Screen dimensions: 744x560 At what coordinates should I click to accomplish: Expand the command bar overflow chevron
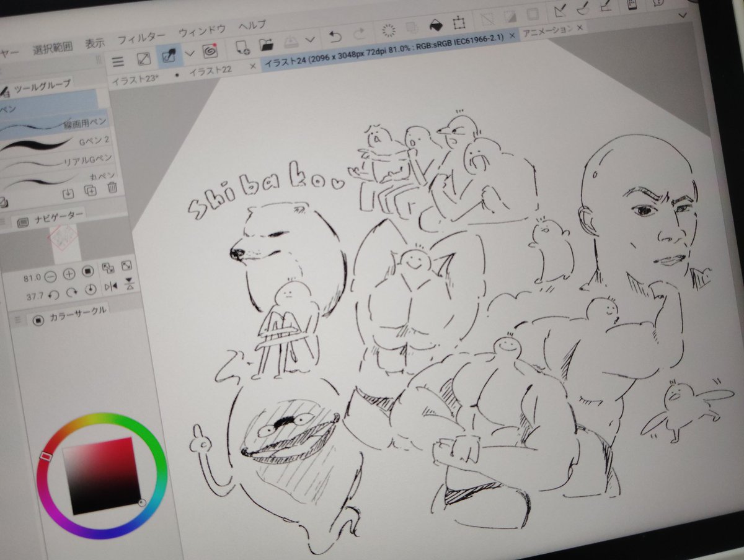tap(683, 14)
